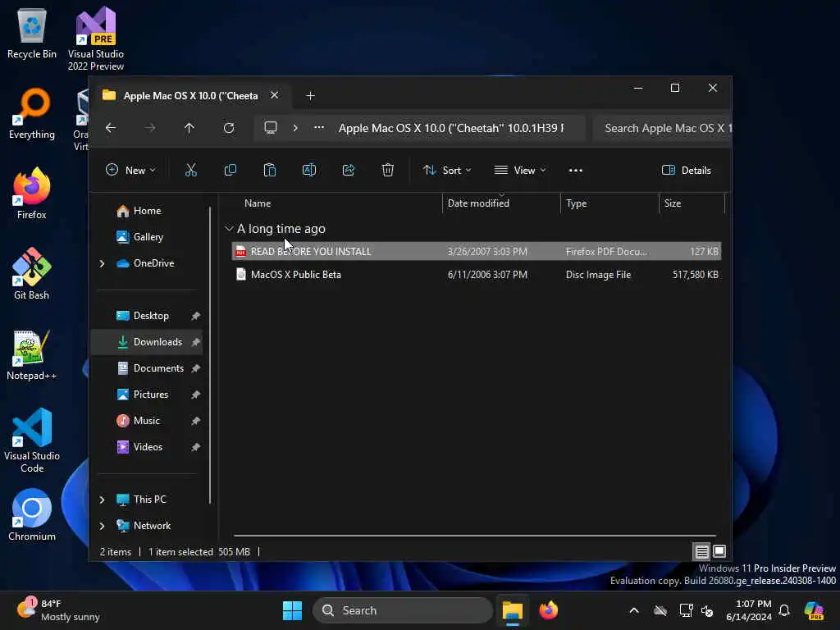This screenshot has height=630, width=840.
Task: Open Videos quick access folder
Action: tap(148, 447)
